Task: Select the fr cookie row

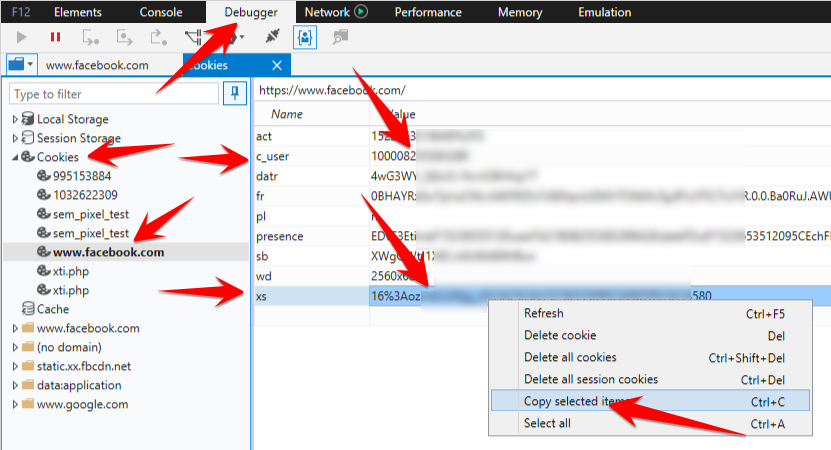Action: [x=543, y=196]
